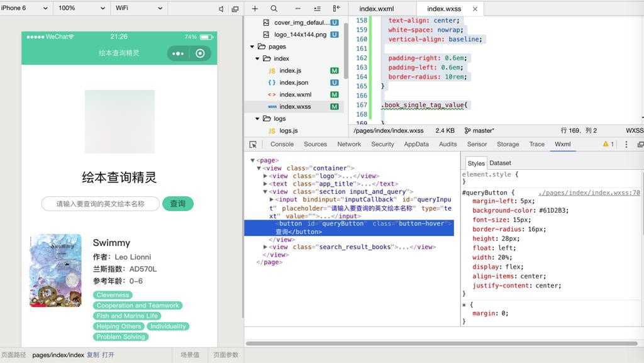The width and height of the screenshot is (644, 363).
Task: Select cover_img_default image file
Action: 301,23
